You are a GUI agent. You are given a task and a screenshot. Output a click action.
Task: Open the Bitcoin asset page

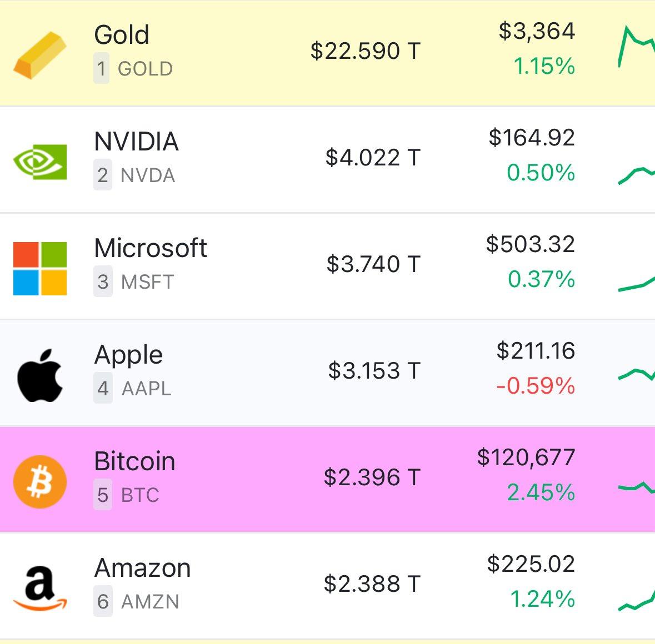click(x=134, y=461)
